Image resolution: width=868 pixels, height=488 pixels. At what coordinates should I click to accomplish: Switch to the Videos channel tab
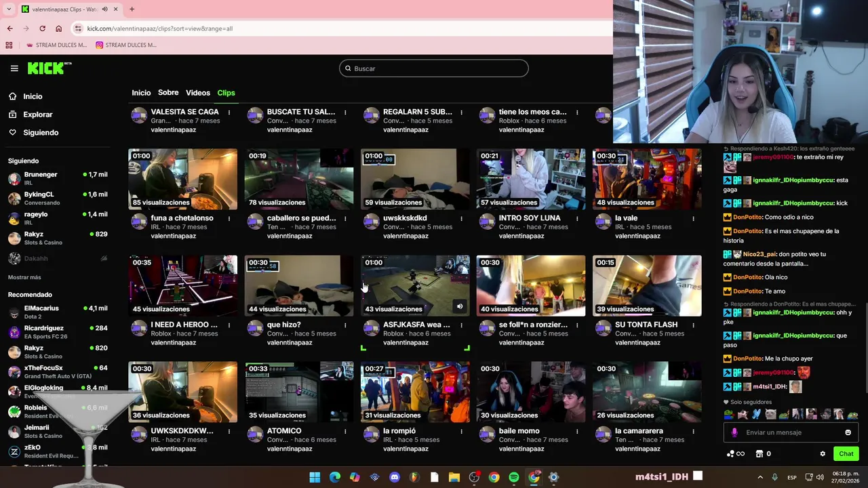point(198,93)
